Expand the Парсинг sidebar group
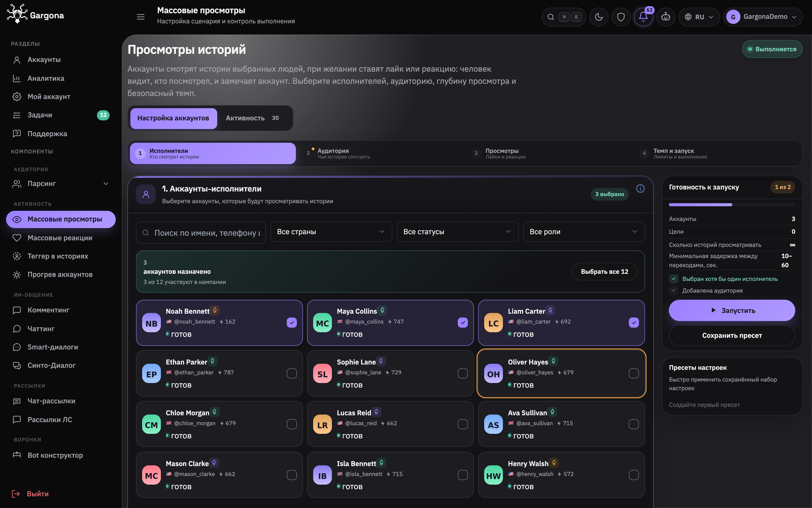812x508 pixels. (x=60, y=184)
